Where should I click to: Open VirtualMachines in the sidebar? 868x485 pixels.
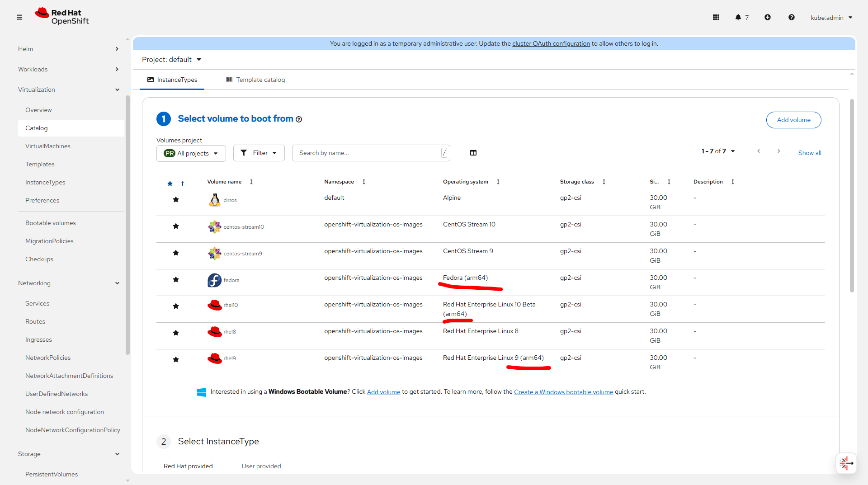(x=48, y=146)
